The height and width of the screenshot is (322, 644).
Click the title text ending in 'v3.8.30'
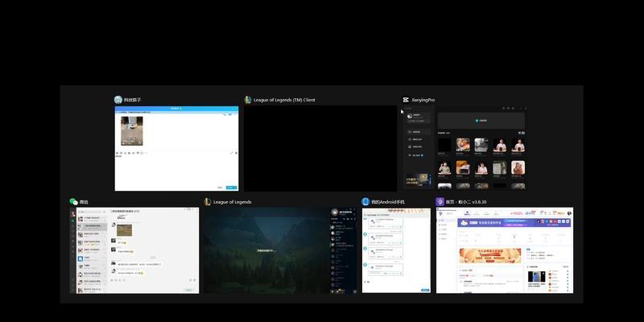pos(466,202)
